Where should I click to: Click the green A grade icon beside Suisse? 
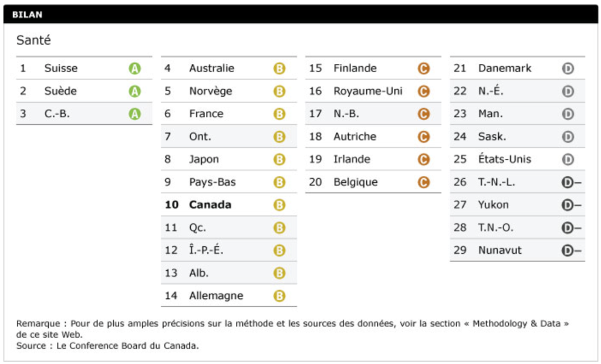(x=135, y=69)
